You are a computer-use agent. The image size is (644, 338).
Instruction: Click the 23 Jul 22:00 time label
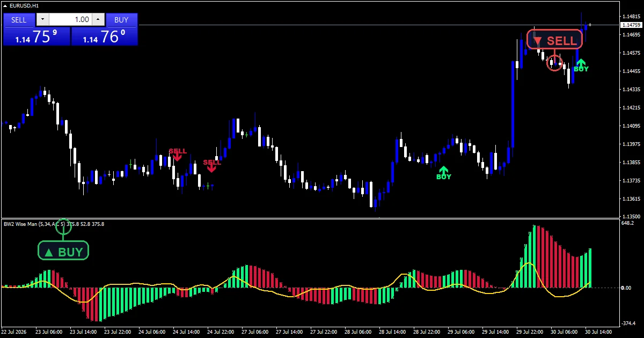point(118,332)
